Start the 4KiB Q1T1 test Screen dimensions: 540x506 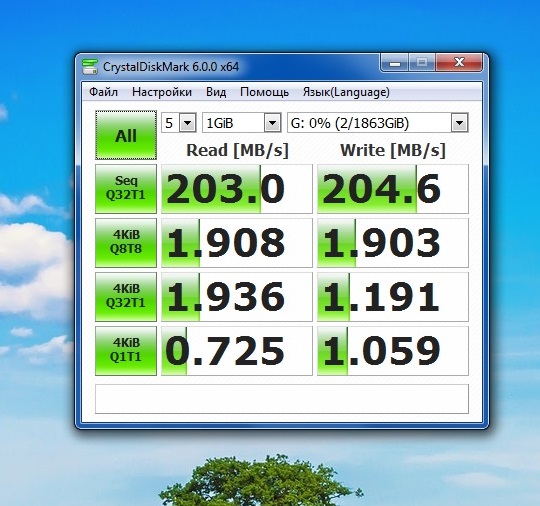pyautogui.click(x=126, y=351)
